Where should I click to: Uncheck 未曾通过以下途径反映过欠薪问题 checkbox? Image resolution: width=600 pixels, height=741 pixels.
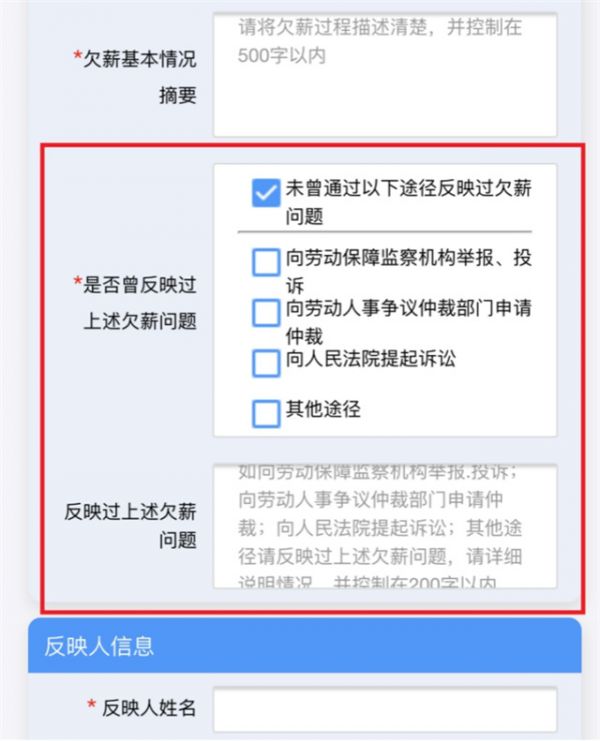pyautogui.click(x=266, y=193)
